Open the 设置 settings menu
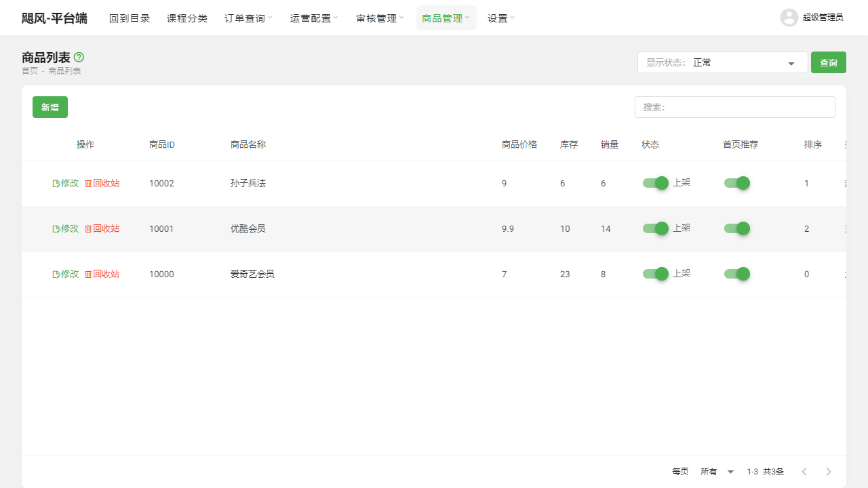 coord(500,18)
